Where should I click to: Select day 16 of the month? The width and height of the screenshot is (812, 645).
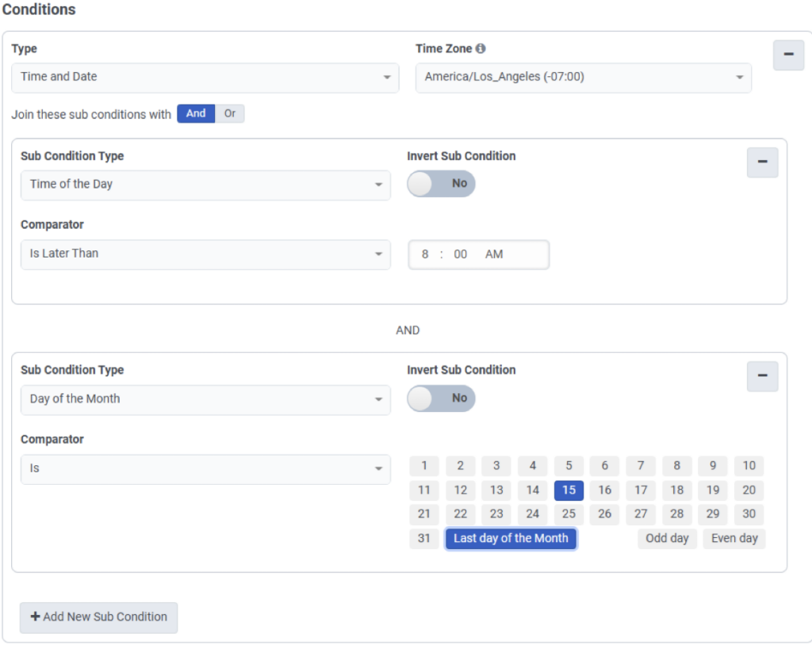(604, 490)
